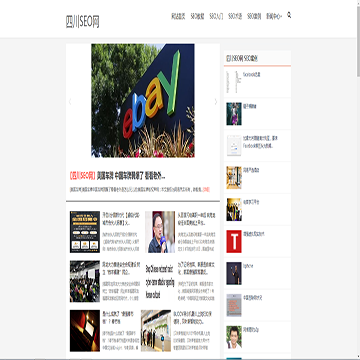The width and height of the screenshot is (360, 360).
Task: Click the 四川SEO网 site logo
Action: (83, 22)
